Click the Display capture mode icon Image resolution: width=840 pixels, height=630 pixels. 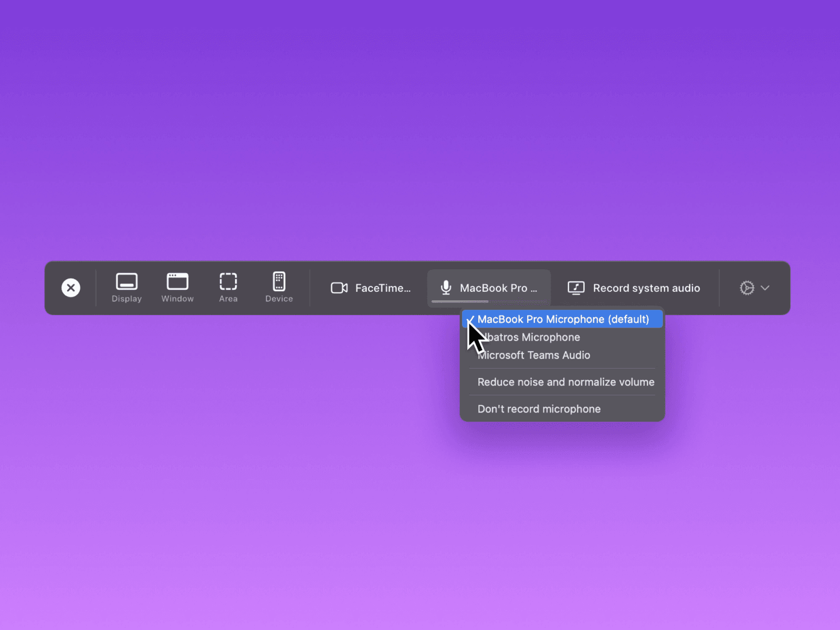[127, 282]
